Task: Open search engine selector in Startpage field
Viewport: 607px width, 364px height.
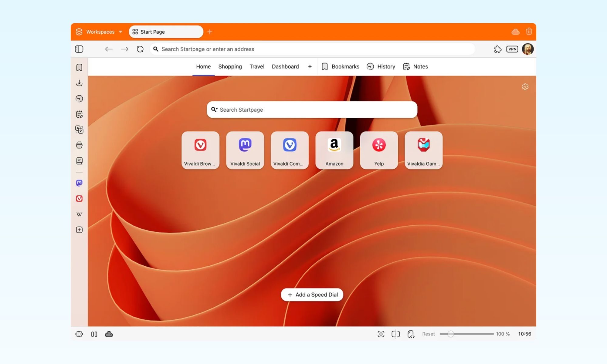Action: [x=214, y=110]
